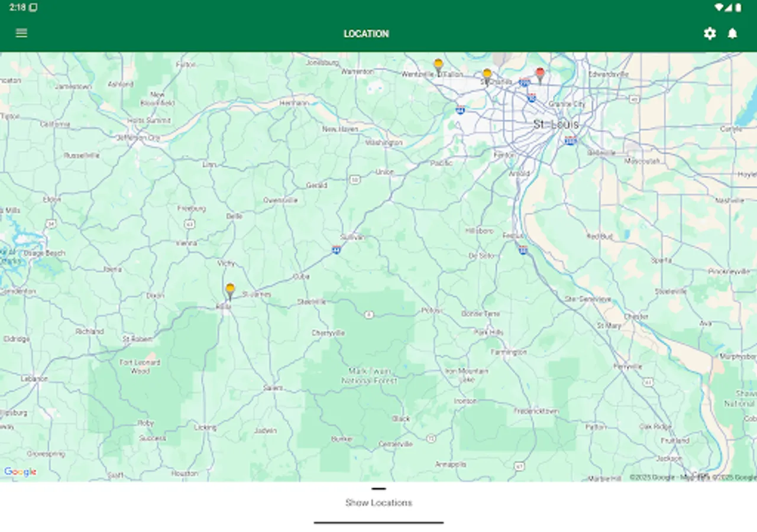
Task: Select the orange pin at St Charles
Action: 487,73
